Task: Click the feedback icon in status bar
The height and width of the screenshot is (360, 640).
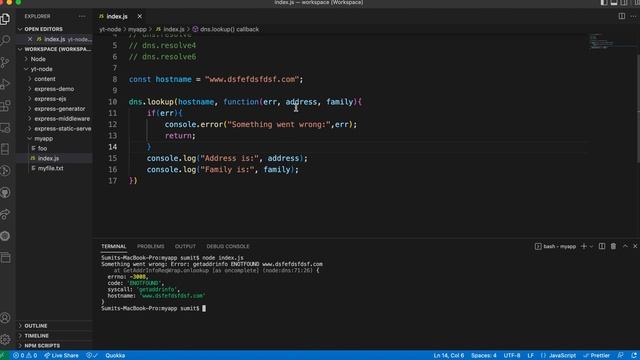Action: pyautogui.click(x=620, y=356)
